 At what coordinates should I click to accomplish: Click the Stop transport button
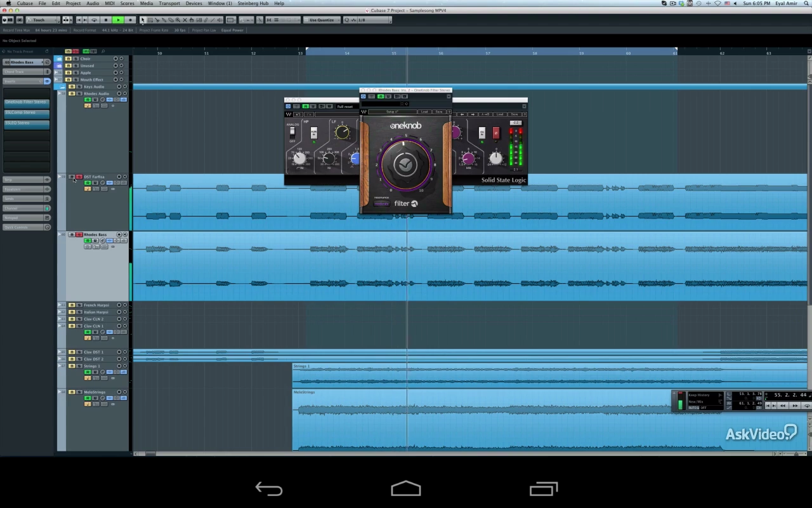(x=106, y=20)
